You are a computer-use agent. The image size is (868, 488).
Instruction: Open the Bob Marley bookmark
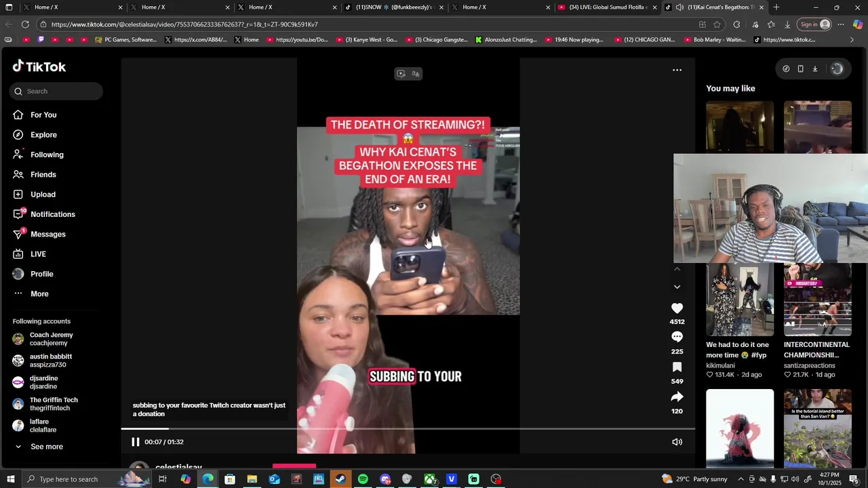click(715, 40)
